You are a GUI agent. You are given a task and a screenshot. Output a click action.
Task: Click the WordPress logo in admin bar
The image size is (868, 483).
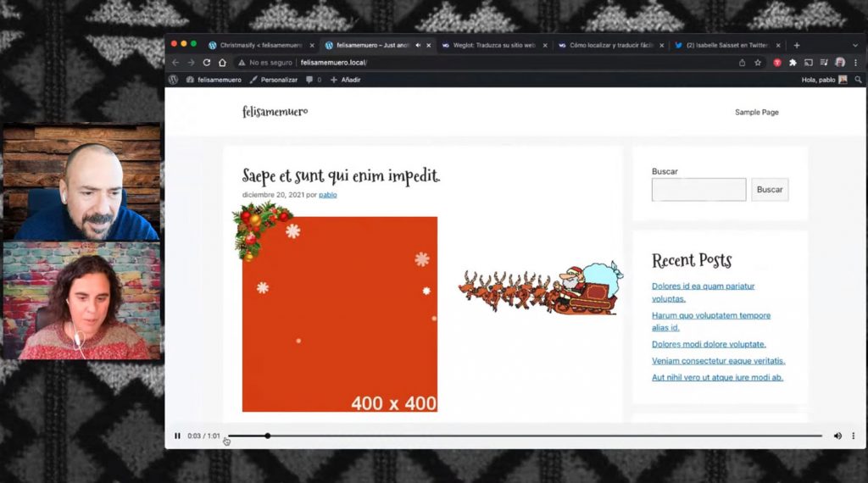(x=173, y=80)
